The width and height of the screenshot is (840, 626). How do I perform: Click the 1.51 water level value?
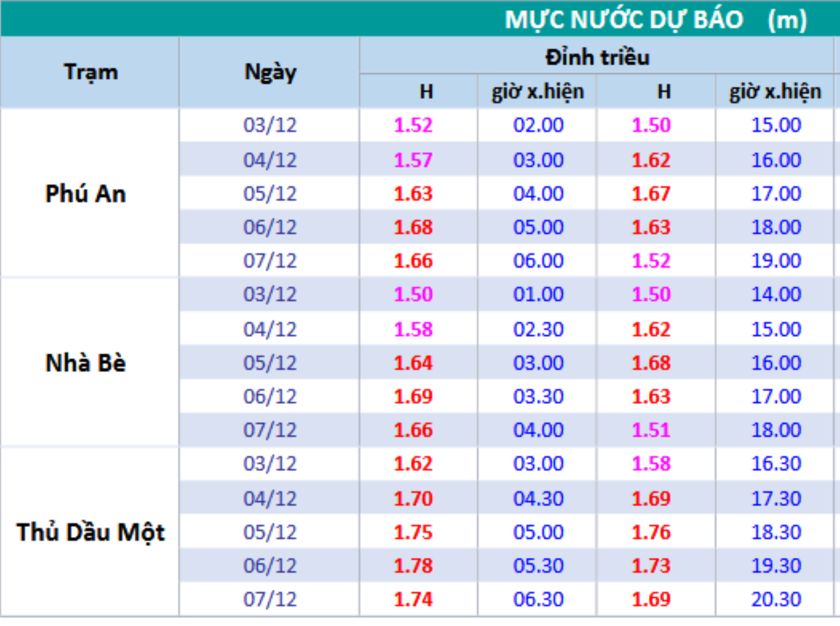pyautogui.click(x=651, y=430)
